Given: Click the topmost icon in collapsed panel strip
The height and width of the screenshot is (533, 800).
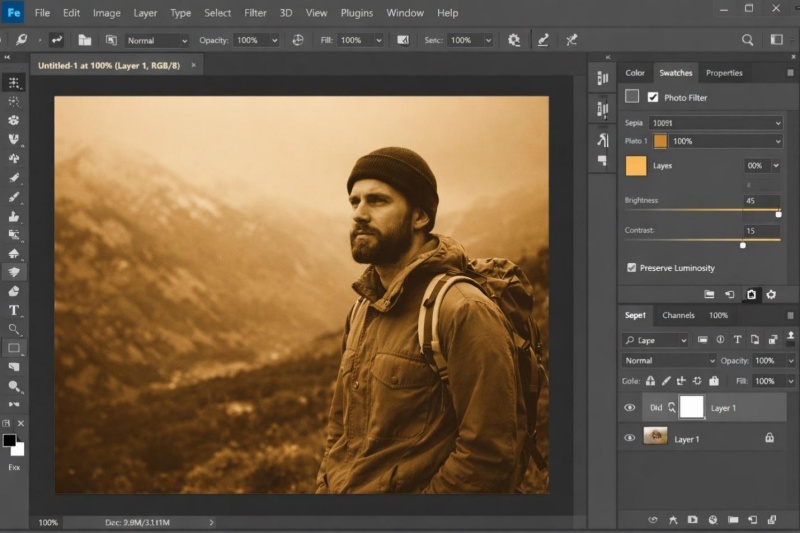Looking at the screenshot, I should point(603,78).
